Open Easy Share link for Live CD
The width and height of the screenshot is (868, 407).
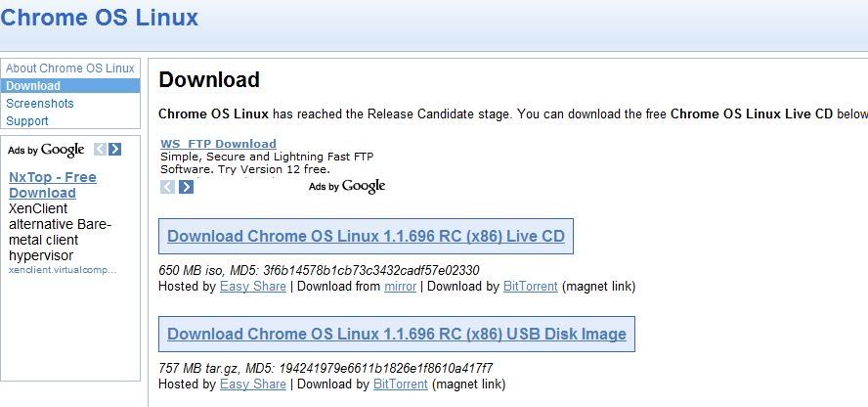pos(253,287)
